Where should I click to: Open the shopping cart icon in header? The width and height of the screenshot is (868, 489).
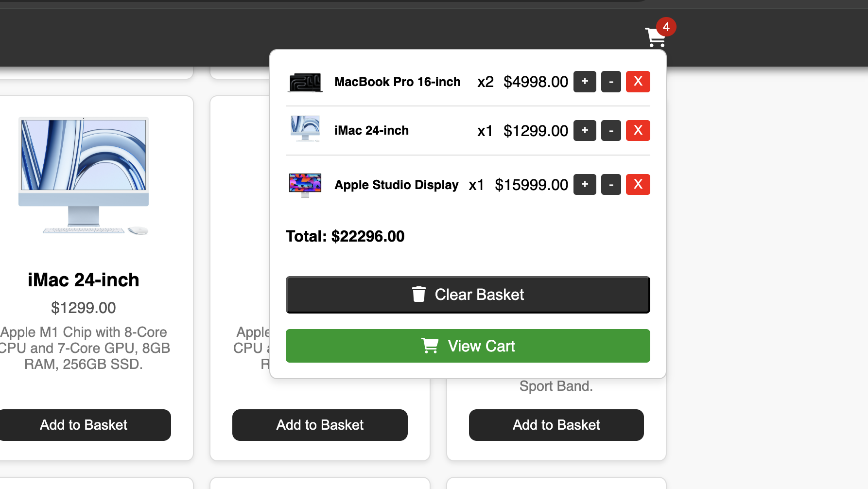pos(655,37)
